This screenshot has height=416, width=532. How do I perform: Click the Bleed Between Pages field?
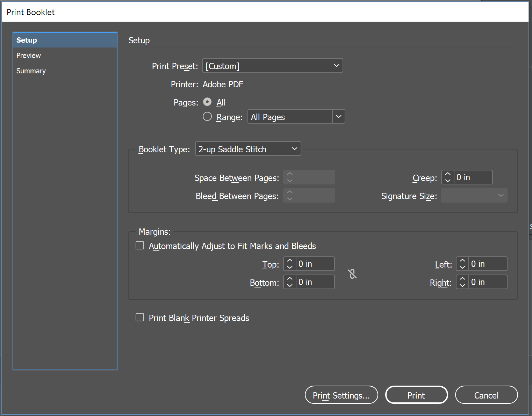[309, 195]
